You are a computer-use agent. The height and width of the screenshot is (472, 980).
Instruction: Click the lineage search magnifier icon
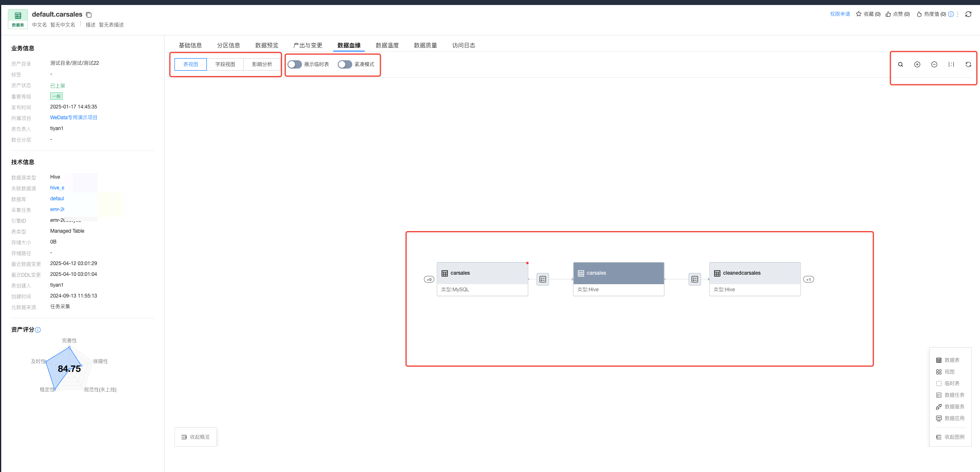click(x=900, y=64)
